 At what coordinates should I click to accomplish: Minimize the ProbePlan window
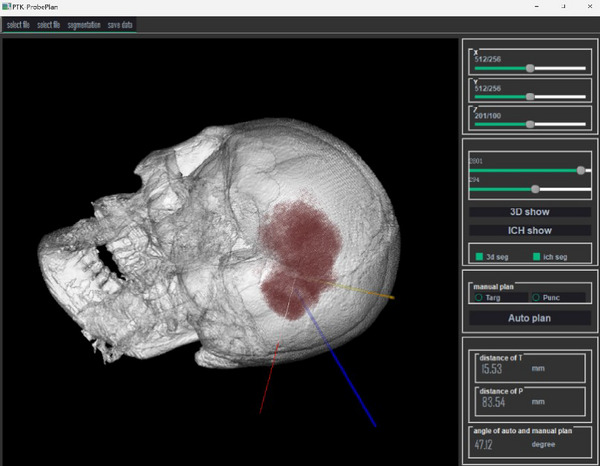tap(537, 7)
